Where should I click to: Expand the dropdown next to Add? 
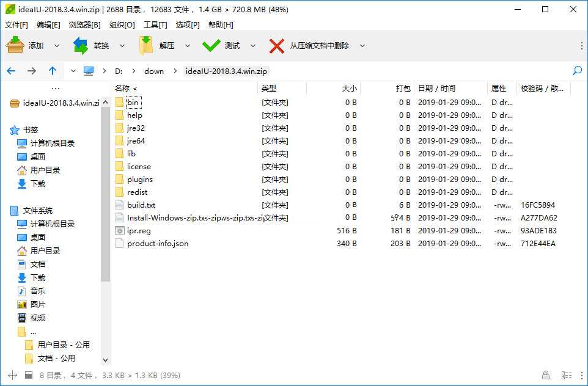pos(57,45)
